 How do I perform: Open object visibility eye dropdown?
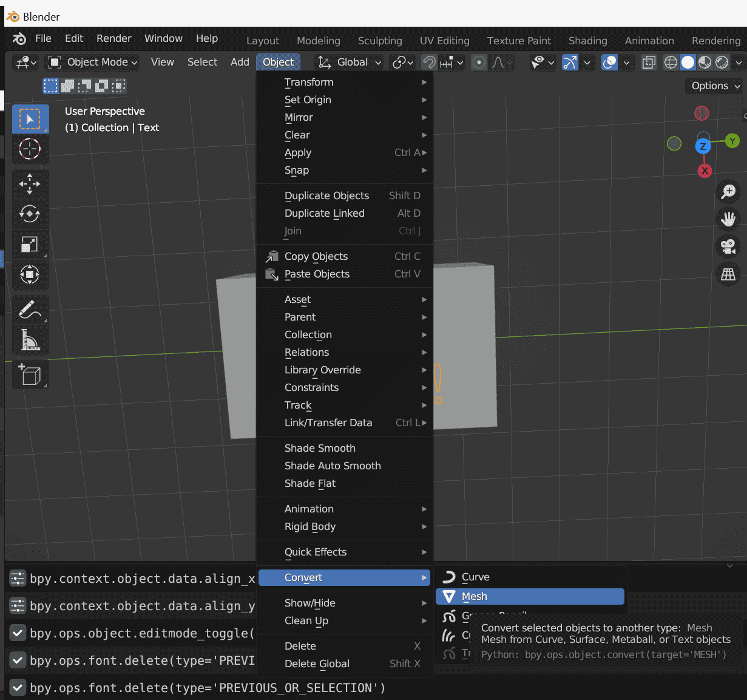(543, 62)
